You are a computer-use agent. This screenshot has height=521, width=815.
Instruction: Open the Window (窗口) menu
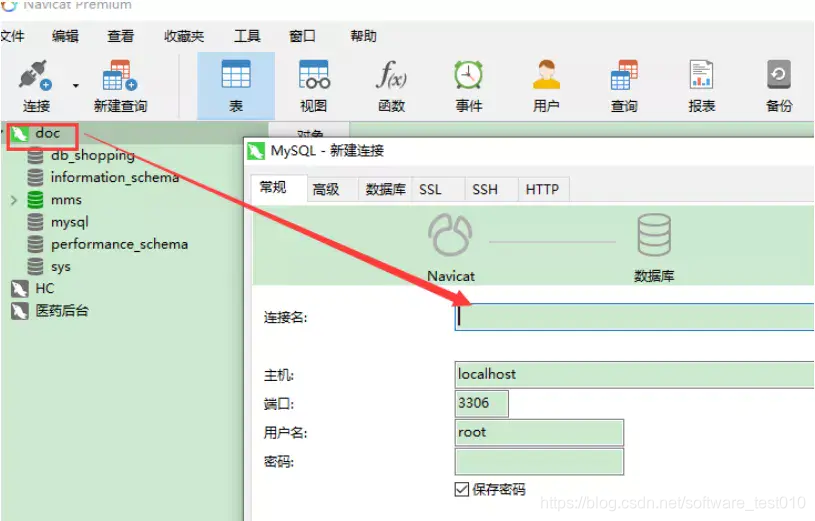click(302, 36)
